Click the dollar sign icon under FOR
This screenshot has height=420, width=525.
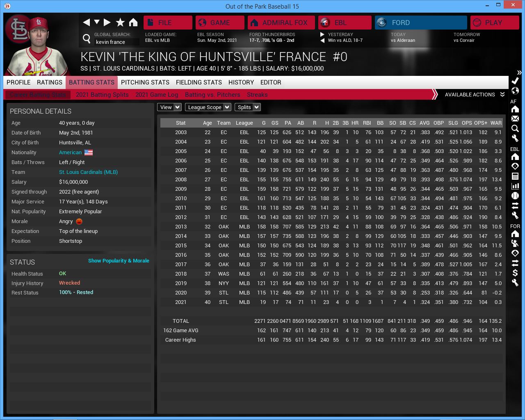(x=515, y=273)
